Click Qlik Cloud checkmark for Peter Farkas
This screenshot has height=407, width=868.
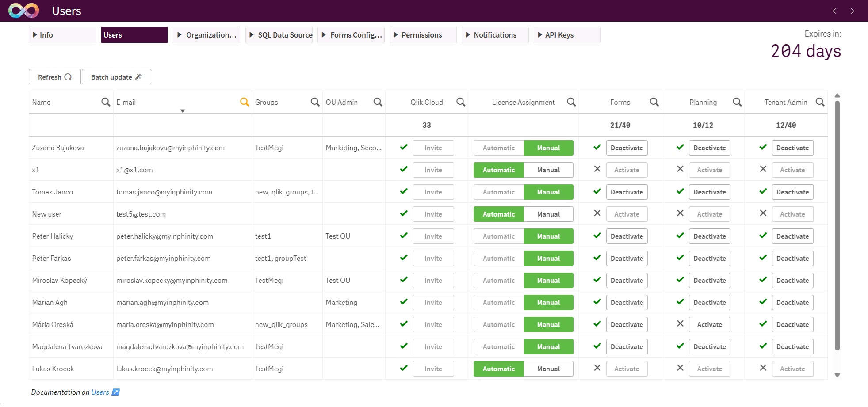point(404,258)
